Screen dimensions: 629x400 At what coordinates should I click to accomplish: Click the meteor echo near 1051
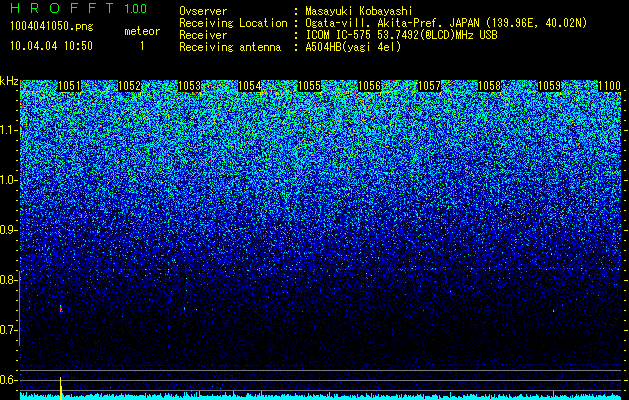click(61, 309)
